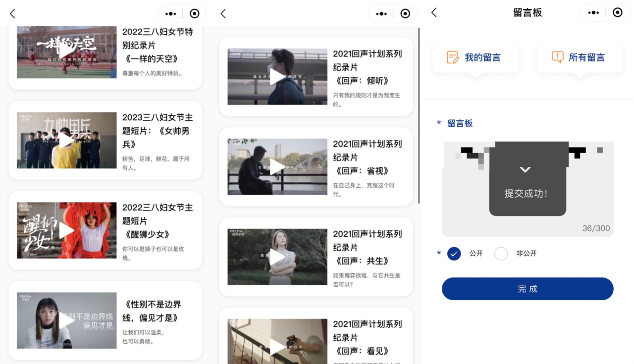
Task: Tap circle close icon on 留言板 page
Action: [617, 13]
